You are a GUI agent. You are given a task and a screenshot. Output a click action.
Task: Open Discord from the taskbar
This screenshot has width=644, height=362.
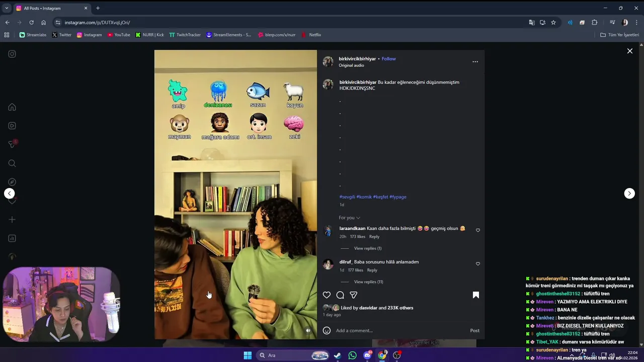(367, 355)
